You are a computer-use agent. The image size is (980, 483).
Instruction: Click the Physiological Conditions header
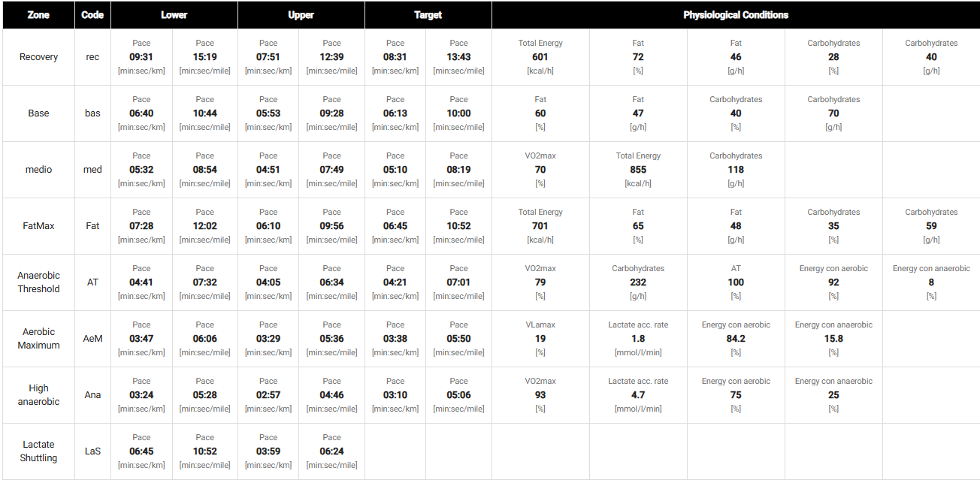736,15
